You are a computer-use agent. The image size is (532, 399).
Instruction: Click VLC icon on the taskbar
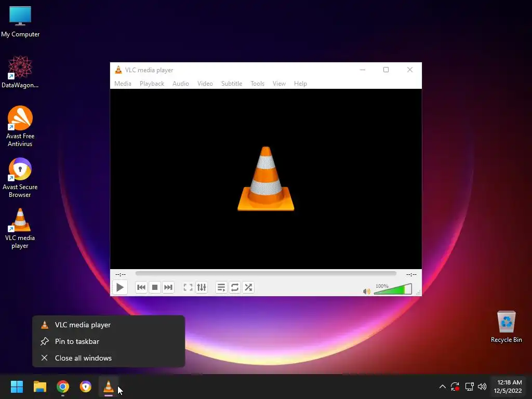point(109,387)
